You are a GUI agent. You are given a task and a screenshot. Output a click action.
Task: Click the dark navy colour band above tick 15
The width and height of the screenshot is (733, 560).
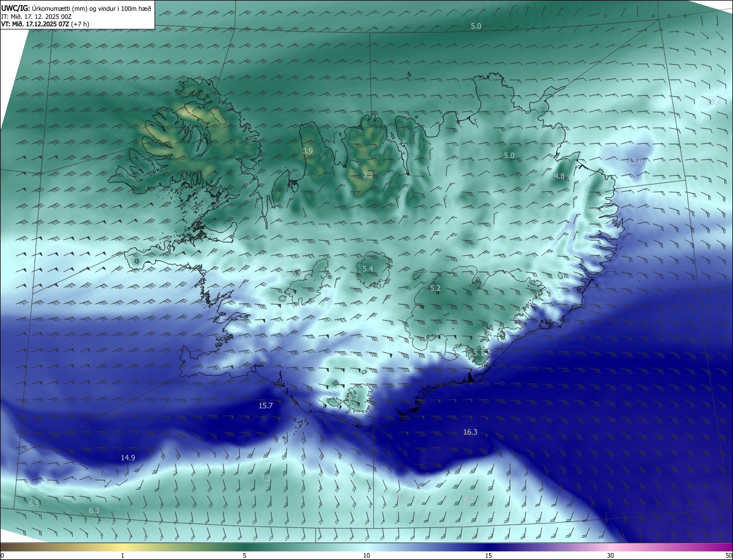(x=488, y=547)
